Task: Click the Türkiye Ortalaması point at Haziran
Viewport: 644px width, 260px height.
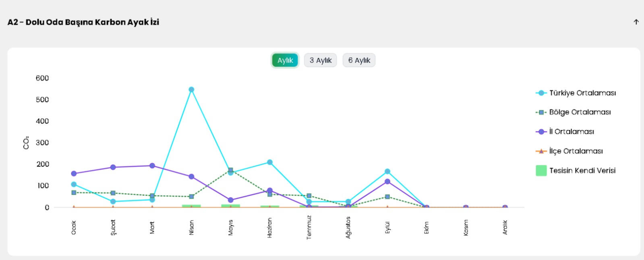Action: tap(270, 162)
